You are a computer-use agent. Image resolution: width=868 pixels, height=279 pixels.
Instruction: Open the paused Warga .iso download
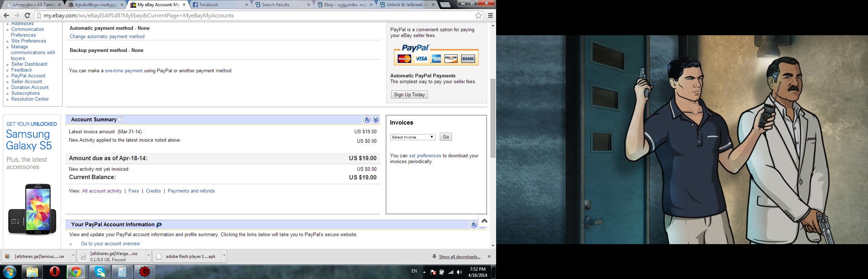111,256
